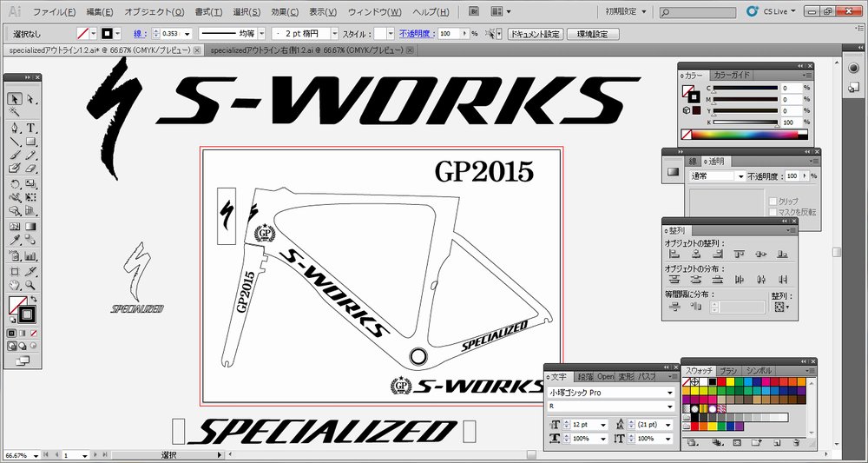The width and height of the screenshot is (868, 463).
Task: Select the Direct Selection (white arrow) tool
Action: (x=30, y=99)
